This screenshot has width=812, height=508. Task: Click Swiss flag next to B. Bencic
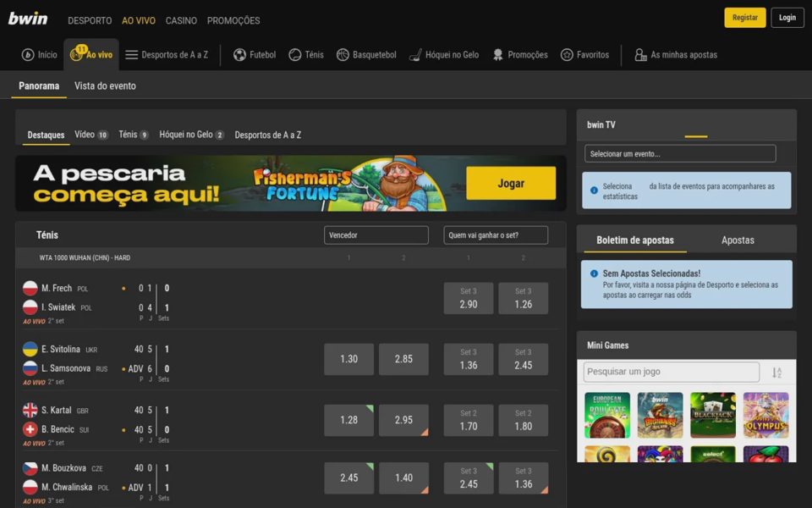pos(30,429)
